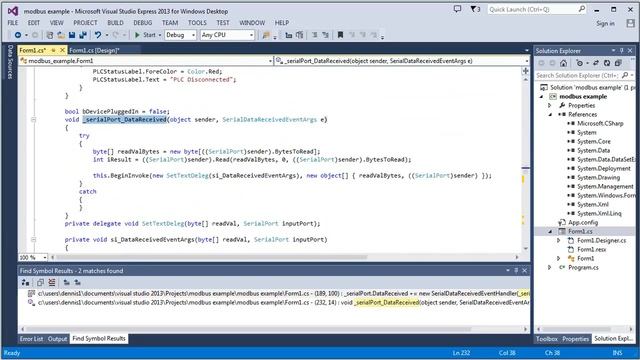Click the Clear All icon in Find Symbol Results
This screenshot has width=640, height=360.
[x=51, y=282]
